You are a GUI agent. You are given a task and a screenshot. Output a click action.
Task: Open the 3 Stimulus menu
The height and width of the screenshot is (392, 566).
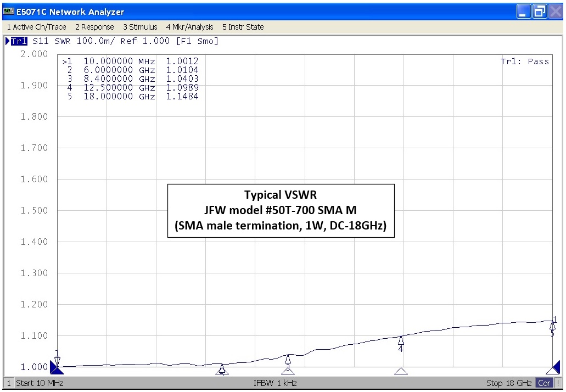point(140,27)
